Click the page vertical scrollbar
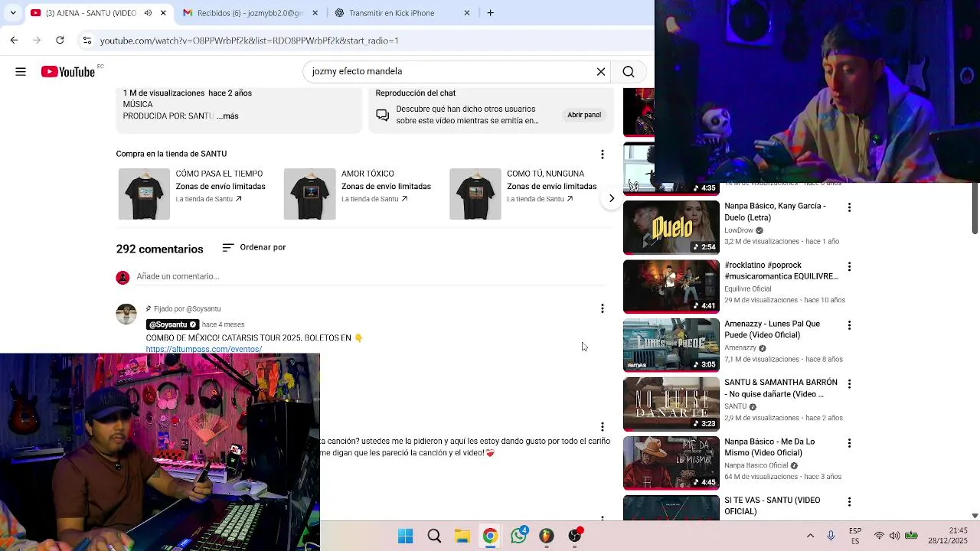The image size is (980, 551). [x=975, y=208]
